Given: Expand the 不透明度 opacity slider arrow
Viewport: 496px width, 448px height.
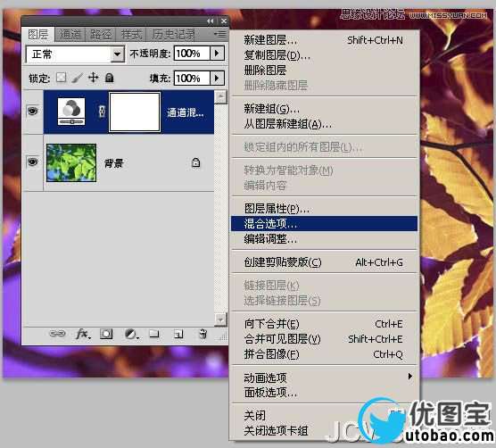Looking at the screenshot, I should click(217, 53).
